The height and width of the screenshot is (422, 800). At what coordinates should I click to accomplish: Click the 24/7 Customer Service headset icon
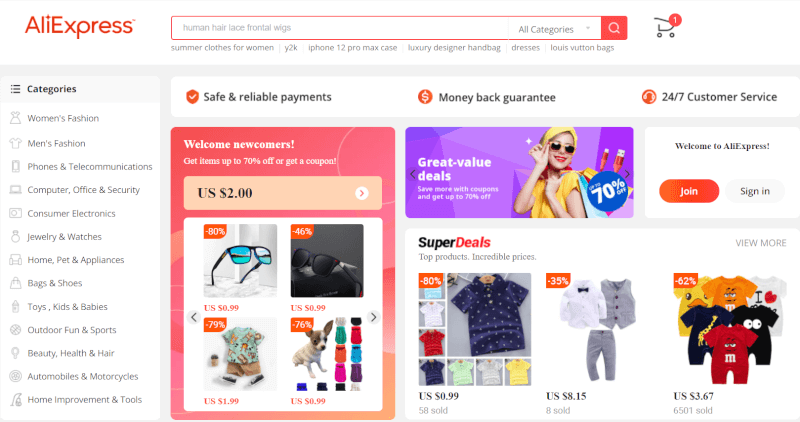coord(648,96)
